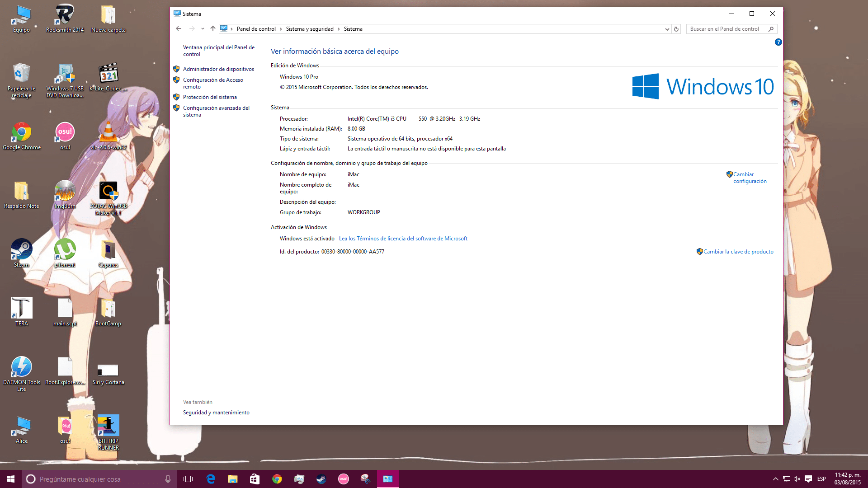Open Ventana principal del Panel de control

[x=219, y=51]
